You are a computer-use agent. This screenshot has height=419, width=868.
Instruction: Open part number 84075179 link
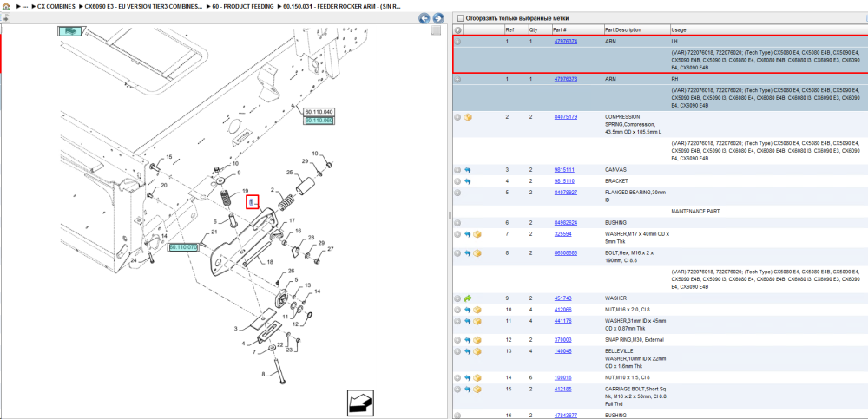point(566,117)
